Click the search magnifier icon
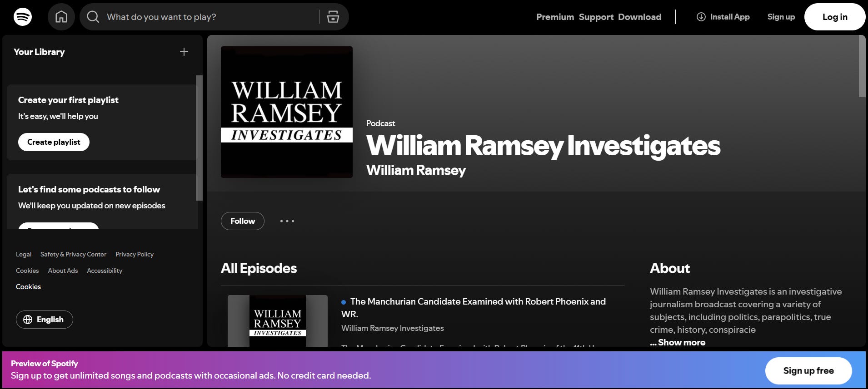 point(93,17)
